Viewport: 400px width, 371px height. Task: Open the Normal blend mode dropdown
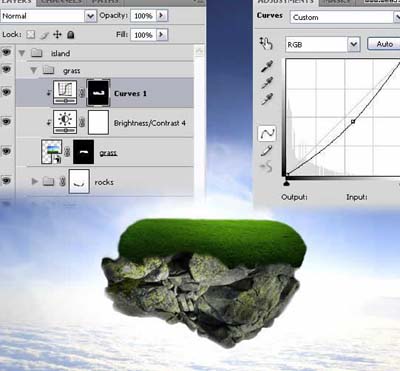click(x=90, y=16)
